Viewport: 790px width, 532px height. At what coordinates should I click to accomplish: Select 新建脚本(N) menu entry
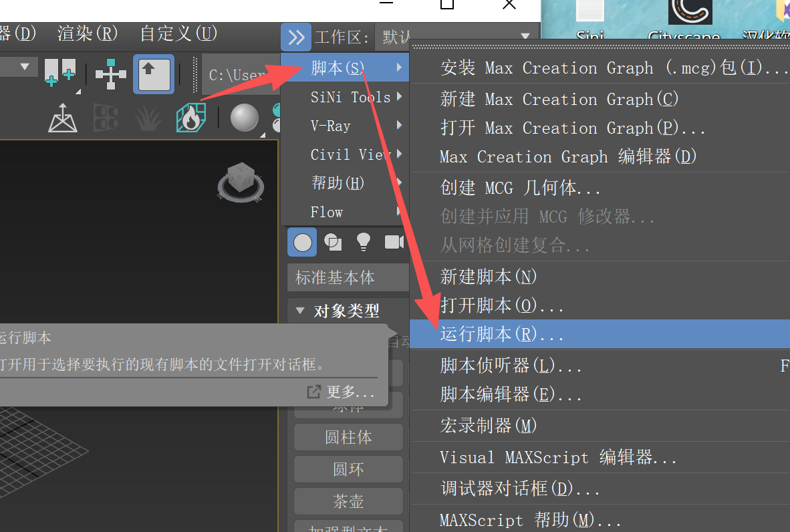[x=489, y=276]
